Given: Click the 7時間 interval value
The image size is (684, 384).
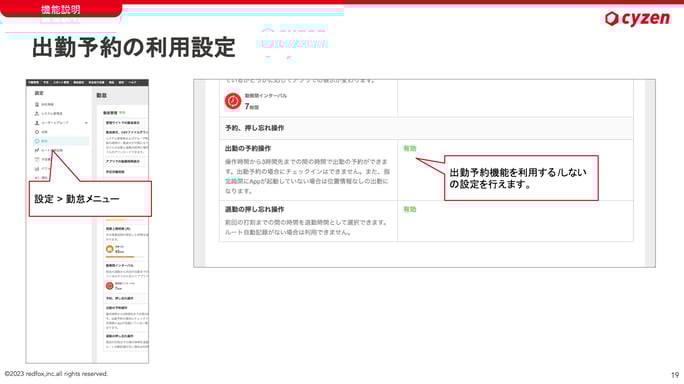Looking at the screenshot, I should [252, 106].
